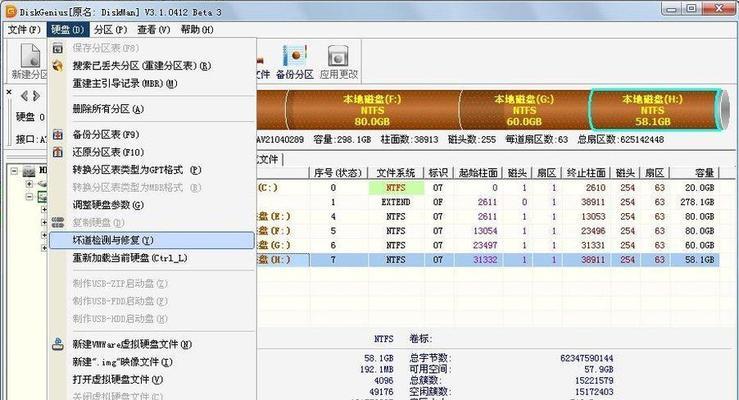Viewport: 739px width, 400px height.
Task: Click the 序号(状态) column header
Action: 337,173
